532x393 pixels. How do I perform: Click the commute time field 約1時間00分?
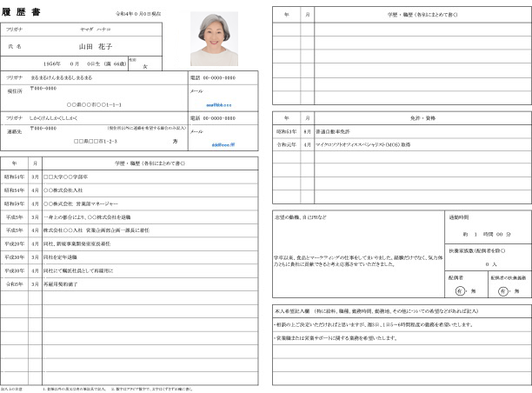pyautogui.click(x=488, y=234)
